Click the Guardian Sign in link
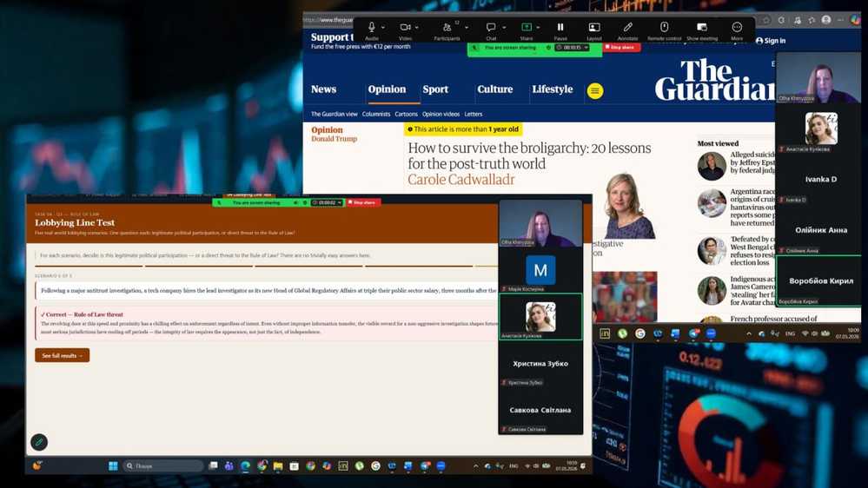Screen dimensions: 868x488 pos(771,41)
